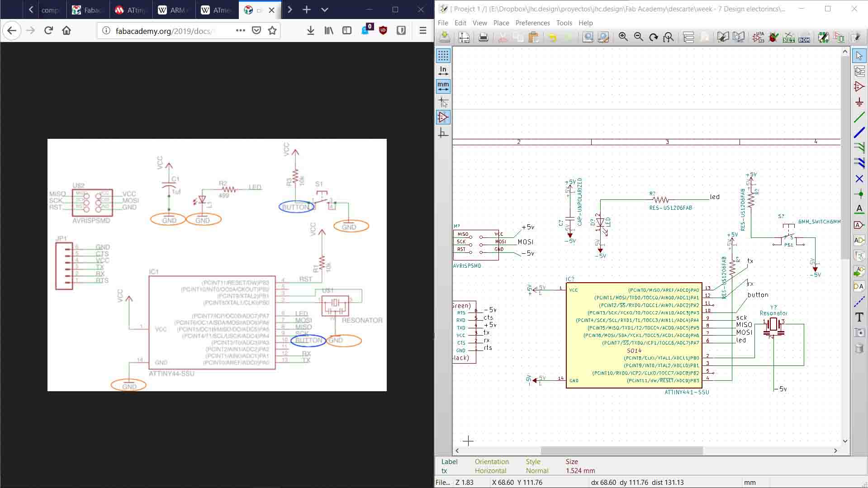868x488 pixels.
Task: Select the Place Text tool
Action: click(859, 317)
